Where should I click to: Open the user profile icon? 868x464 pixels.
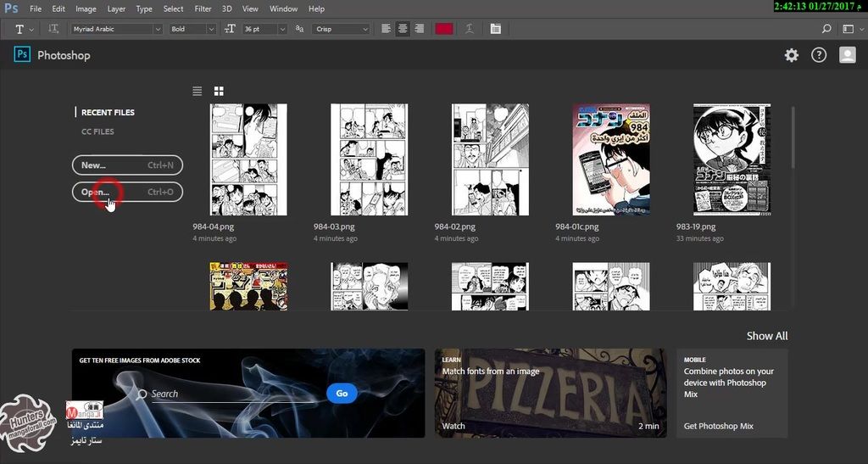point(848,55)
